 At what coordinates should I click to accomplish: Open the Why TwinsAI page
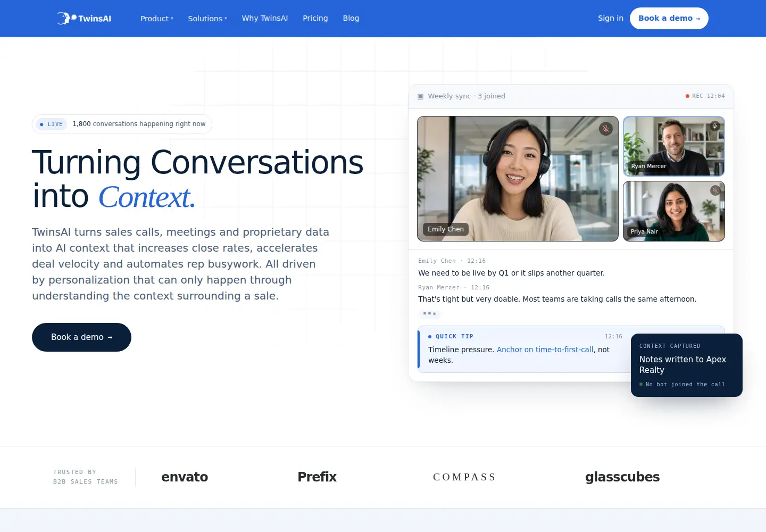pyautogui.click(x=265, y=18)
